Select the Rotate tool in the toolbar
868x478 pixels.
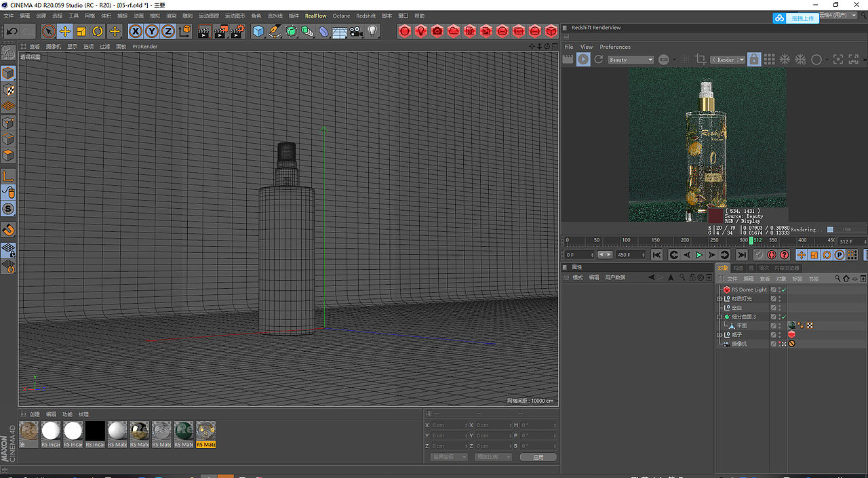pos(98,31)
